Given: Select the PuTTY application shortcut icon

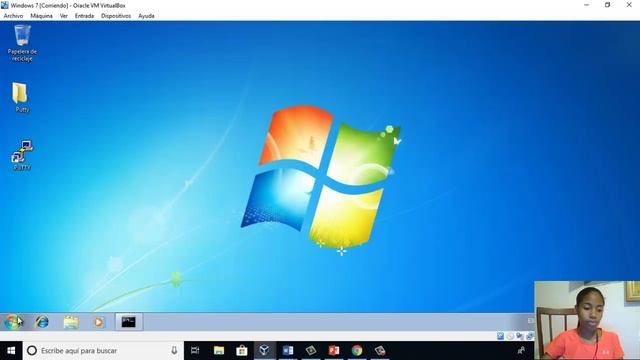Looking at the screenshot, I should 22,155.
